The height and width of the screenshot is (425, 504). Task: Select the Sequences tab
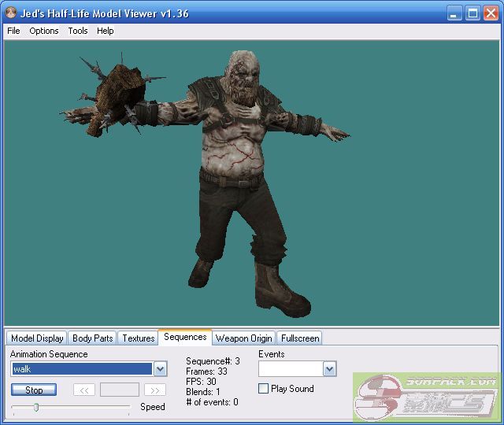click(x=185, y=337)
